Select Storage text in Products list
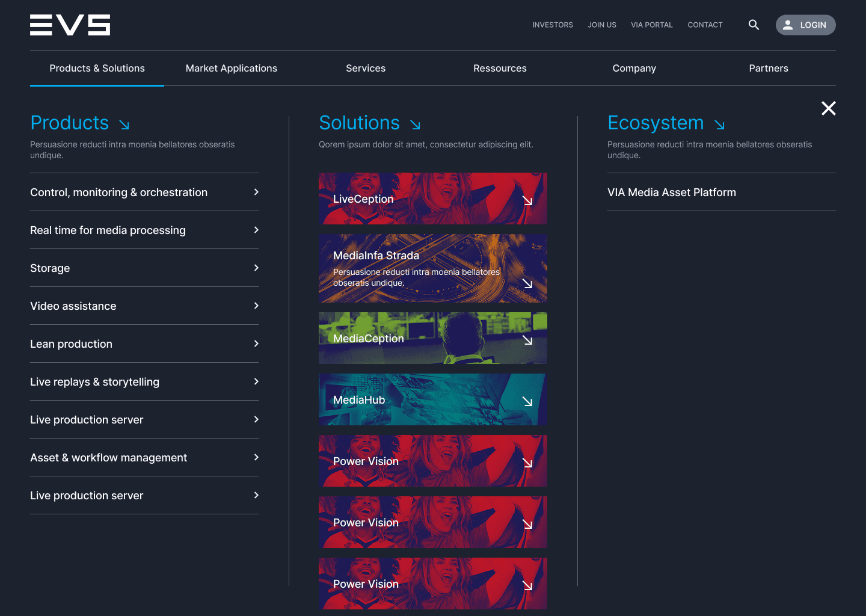This screenshot has width=866, height=616. [50, 268]
